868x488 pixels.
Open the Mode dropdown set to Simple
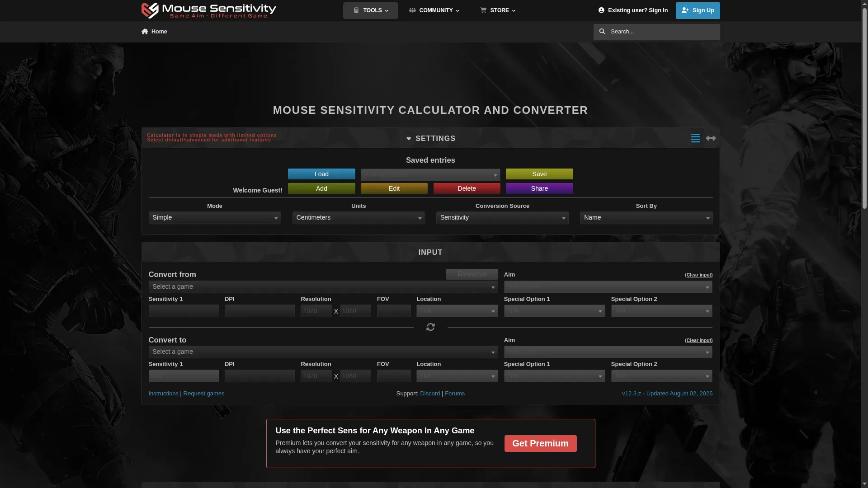coord(215,218)
